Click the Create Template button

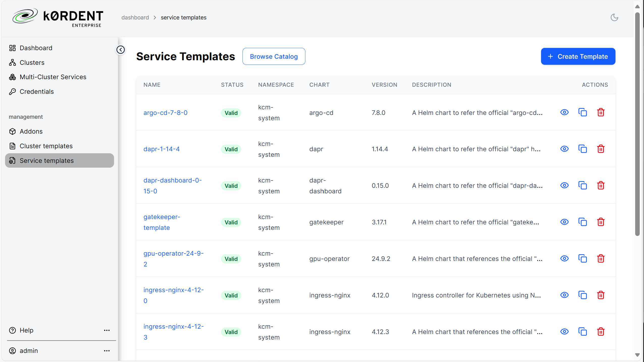coord(578,56)
